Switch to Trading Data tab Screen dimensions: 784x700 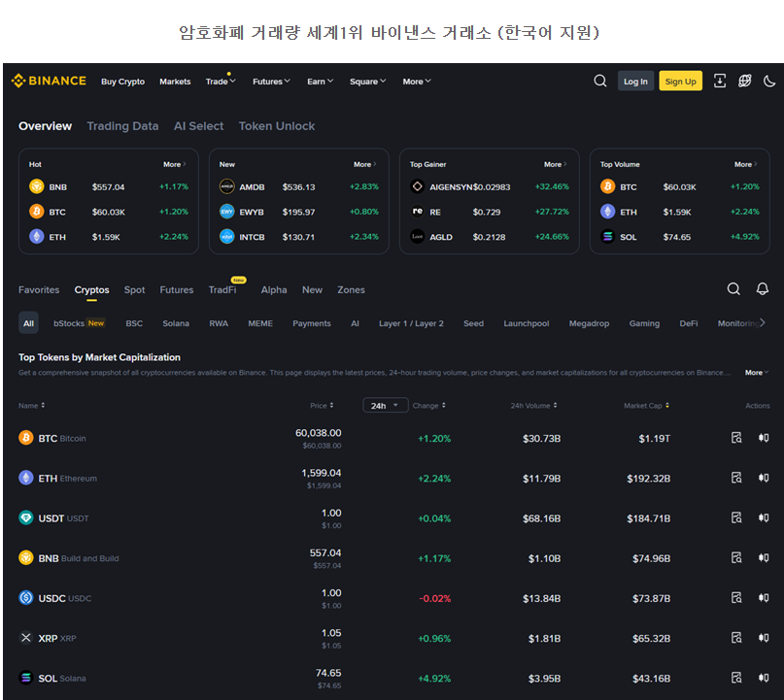point(122,126)
